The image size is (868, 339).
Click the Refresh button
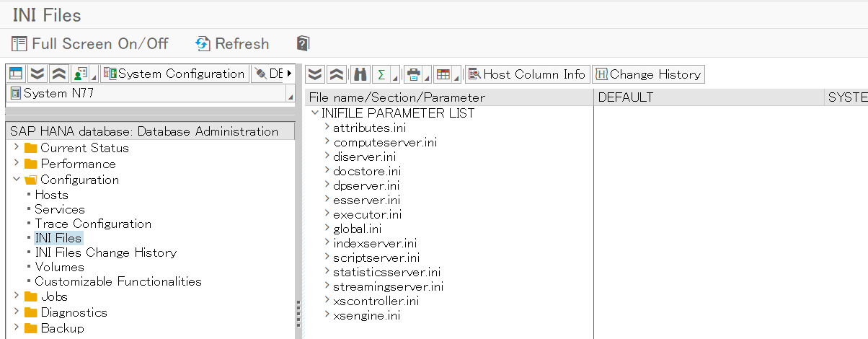click(x=232, y=43)
